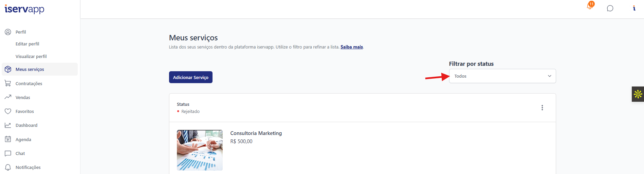Select Editar perfil submenu item
644x174 pixels.
[x=27, y=44]
